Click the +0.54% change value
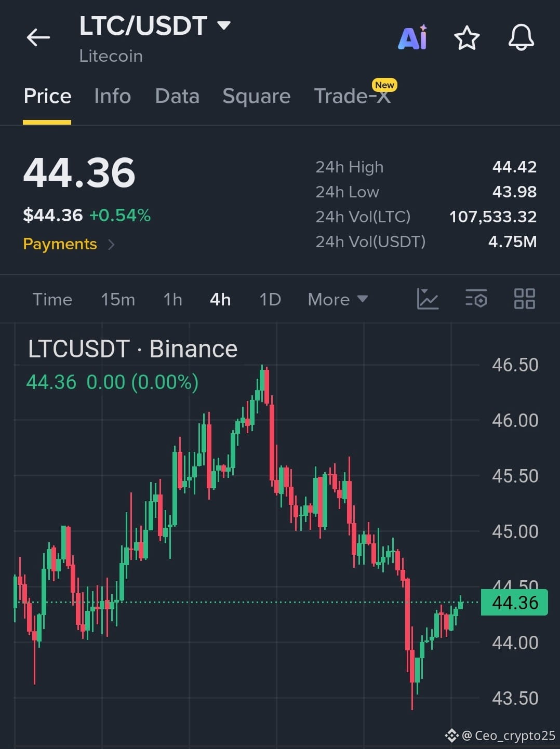The width and height of the screenshot is (560, 749). point(120,215)
